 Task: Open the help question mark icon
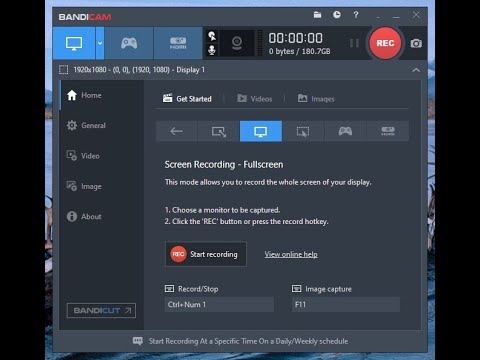click(356, 15)
